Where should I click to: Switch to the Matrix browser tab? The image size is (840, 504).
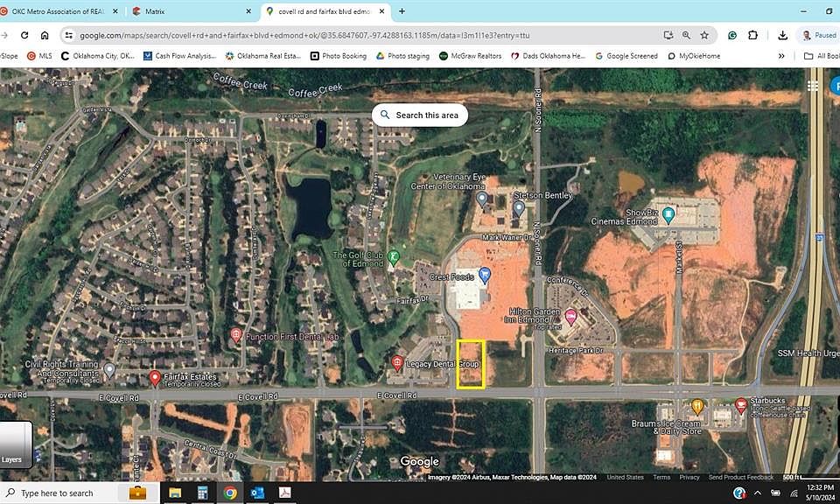click(x=188, y=11)
